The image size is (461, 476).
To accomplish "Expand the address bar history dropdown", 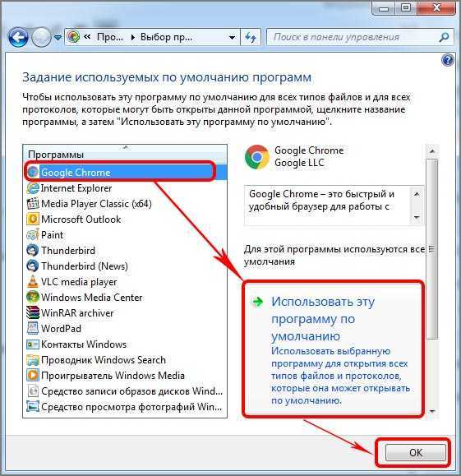I will pyautogui.click(x=232, y=38).
